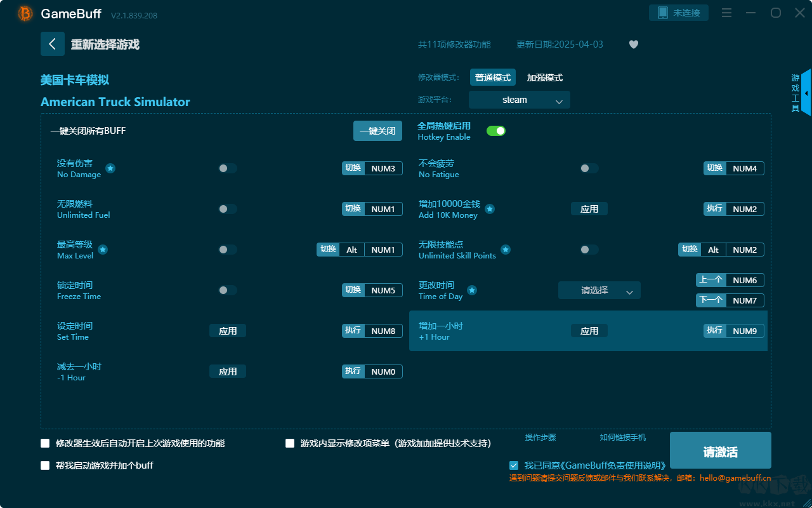812x508 pixels.
Task: Enable the No Fatigue toggle
Action: click(x=589, y=168)
